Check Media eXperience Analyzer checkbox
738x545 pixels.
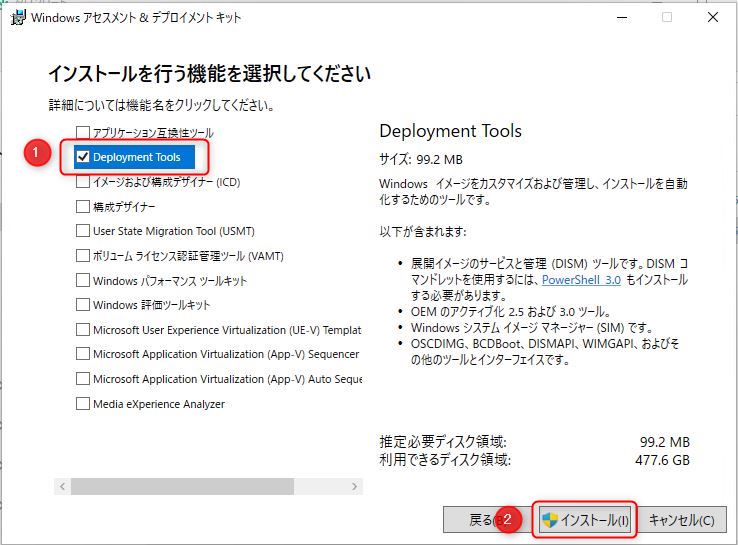tap(83, 403)
